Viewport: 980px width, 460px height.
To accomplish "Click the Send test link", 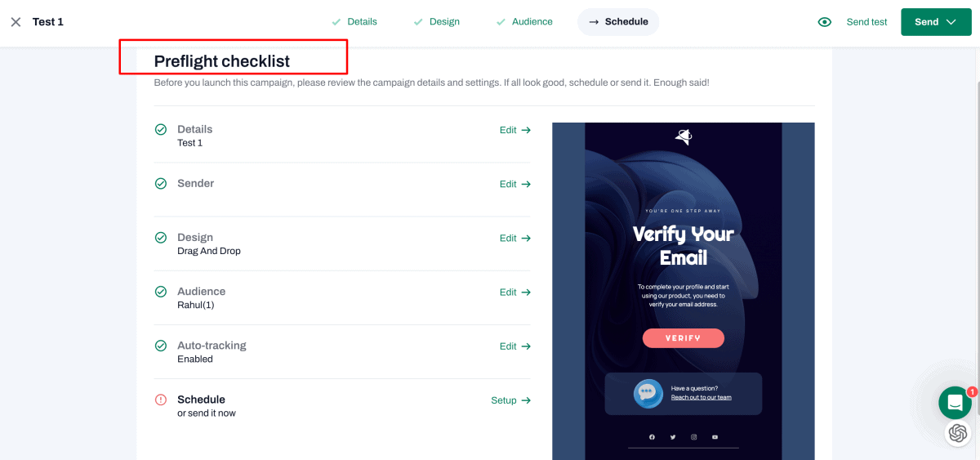I will coord(866,22).
